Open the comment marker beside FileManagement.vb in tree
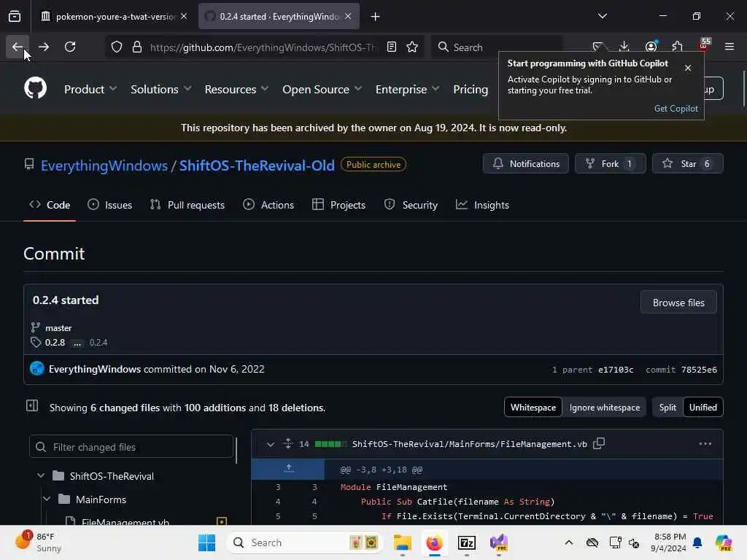The width and height of the screenshot is (747, 560). (x=222, y=521)
